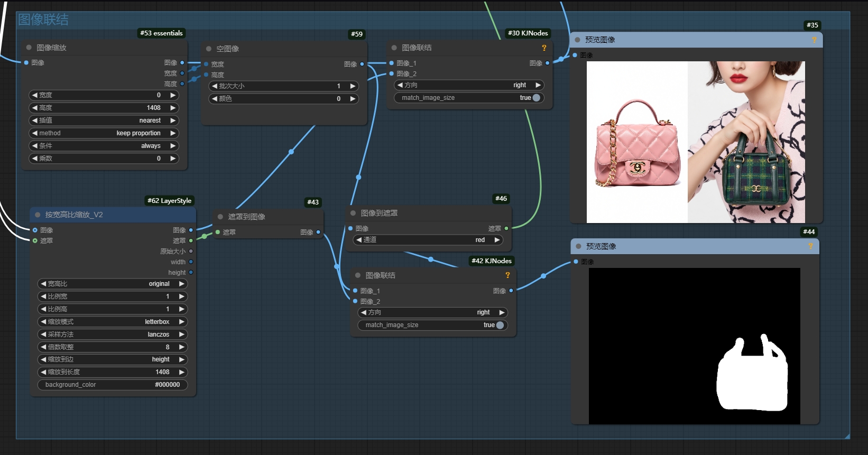Open help question mark on #35 预览图像 node
Image resolution: width=868 pixels, height=455 pixels.
[814, 40]
